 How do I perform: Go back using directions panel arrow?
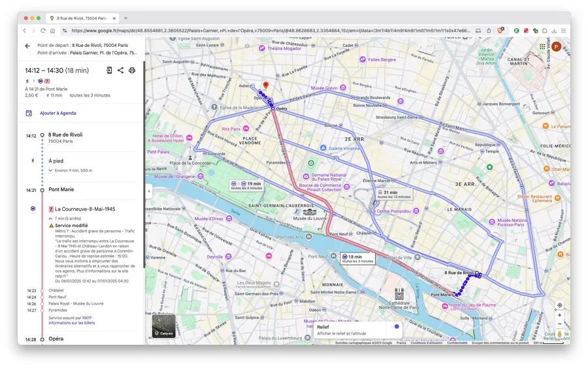click(x=27, y=46)
